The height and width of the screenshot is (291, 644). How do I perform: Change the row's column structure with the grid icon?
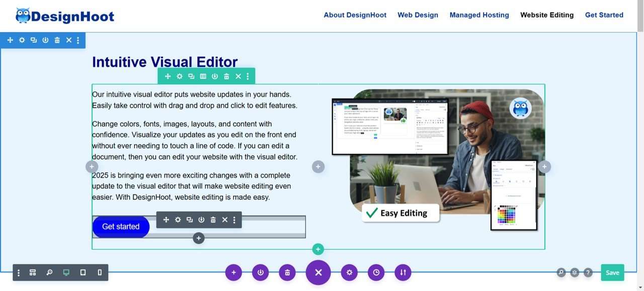[x=203, y=76]
